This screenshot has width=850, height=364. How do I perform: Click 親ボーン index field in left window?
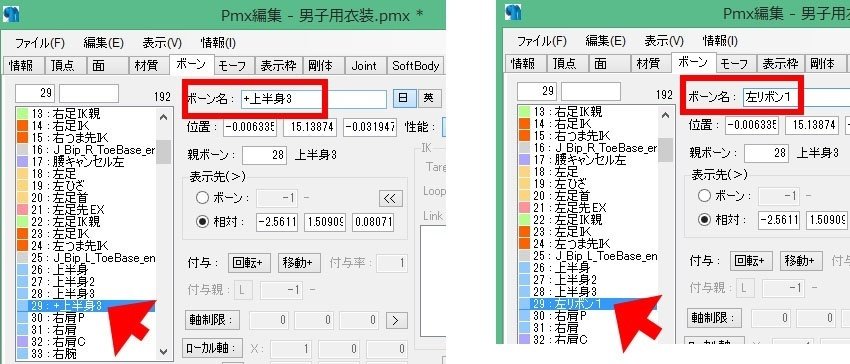click(x=264, y=155)
